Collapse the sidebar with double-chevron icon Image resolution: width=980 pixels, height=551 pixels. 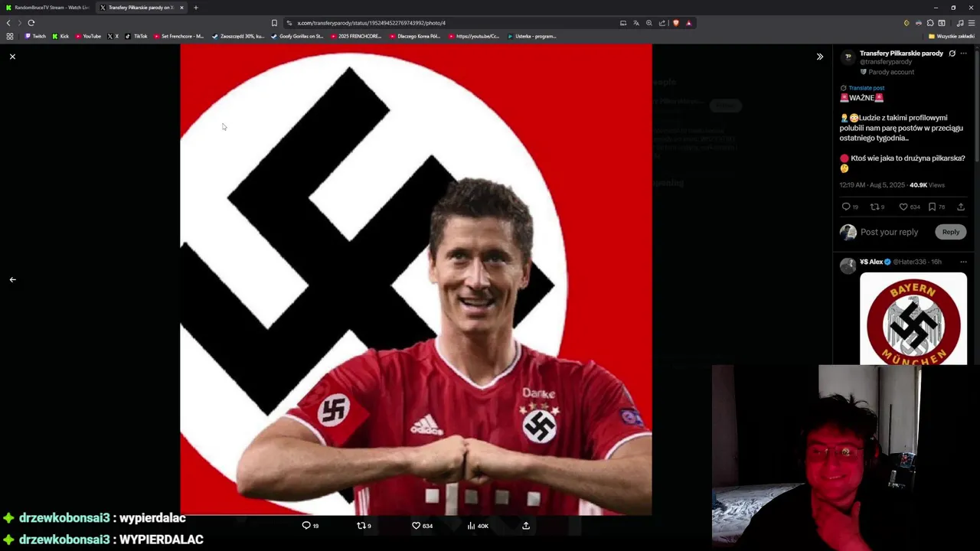point(819,57)
